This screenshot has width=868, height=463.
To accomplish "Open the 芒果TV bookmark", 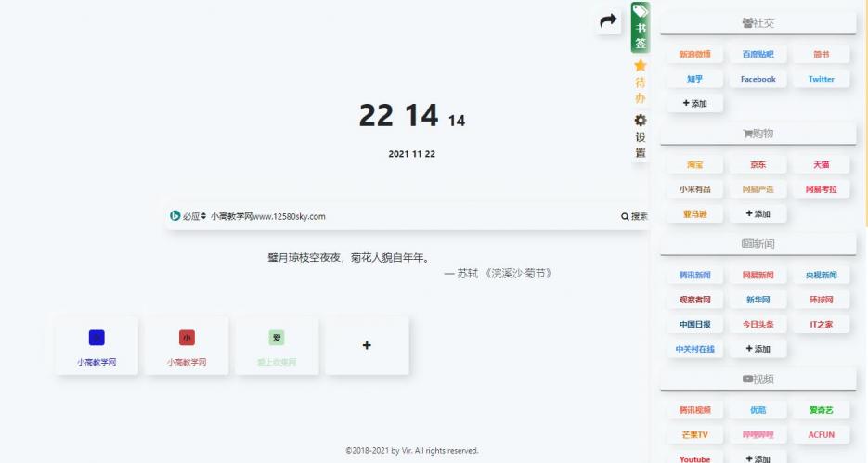I will tap(694, 435).
